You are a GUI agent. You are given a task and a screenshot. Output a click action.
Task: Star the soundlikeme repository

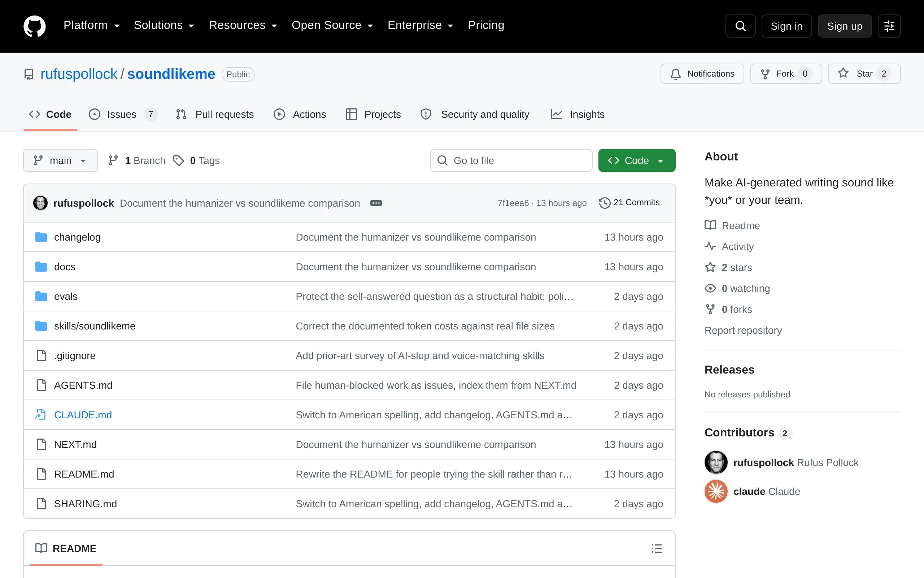864,74
